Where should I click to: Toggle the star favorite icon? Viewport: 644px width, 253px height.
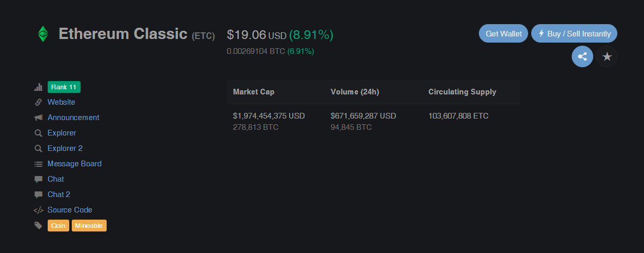coord(607,56)
